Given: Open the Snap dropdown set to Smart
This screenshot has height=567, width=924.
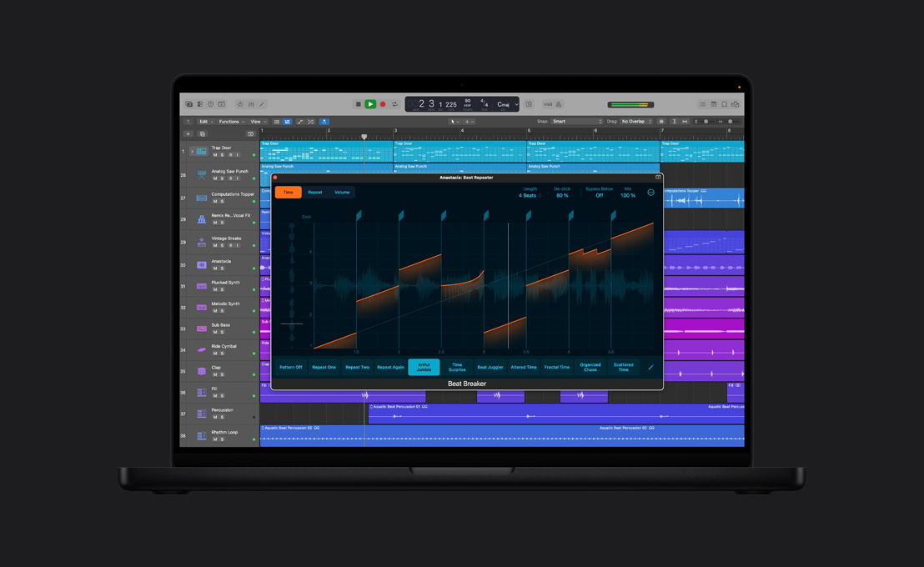Looking at the screenshot, I should (559, 121).
